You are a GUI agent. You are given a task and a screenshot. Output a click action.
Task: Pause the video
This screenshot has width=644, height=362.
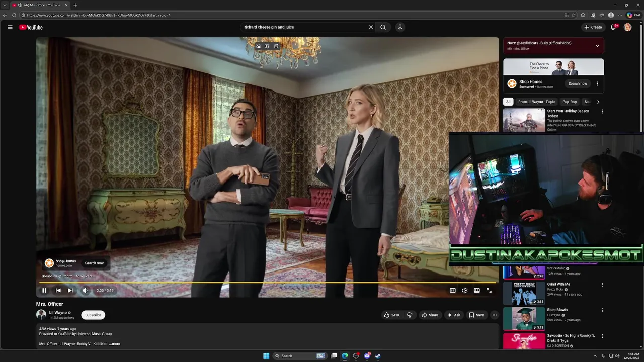(x=44, y=290)
